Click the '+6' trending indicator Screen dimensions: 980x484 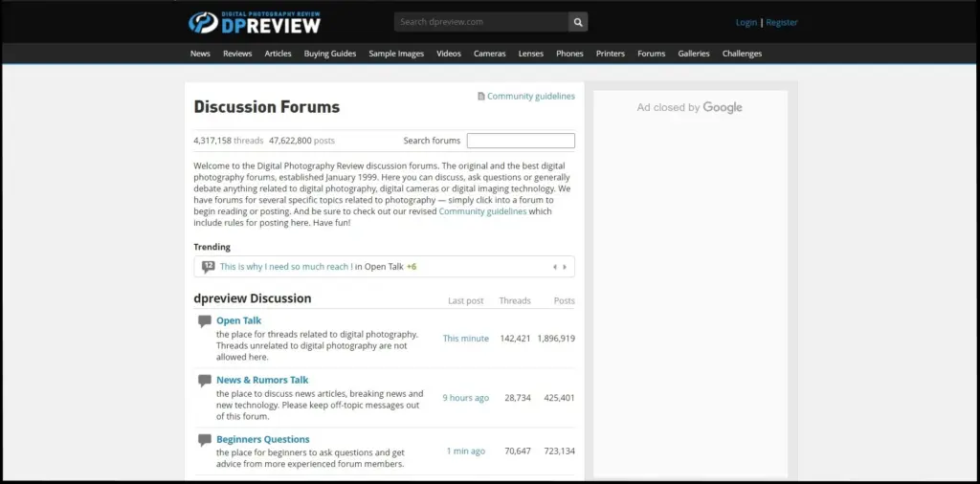(x=412, y=267)
